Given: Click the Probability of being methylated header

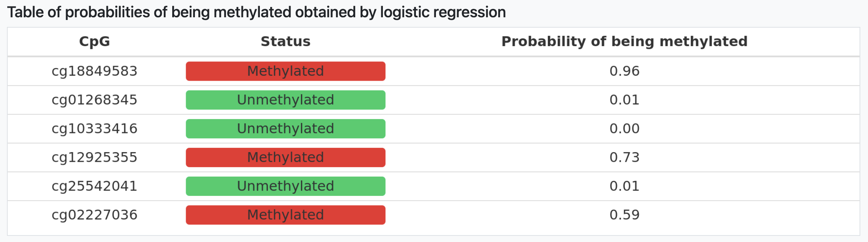Looking at the screenshot, I should 624,41.
